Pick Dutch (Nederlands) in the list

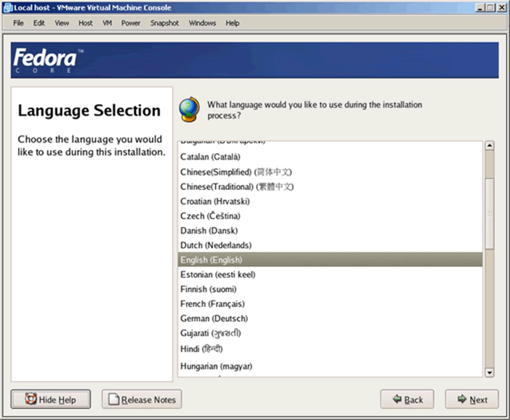point(216,245)
